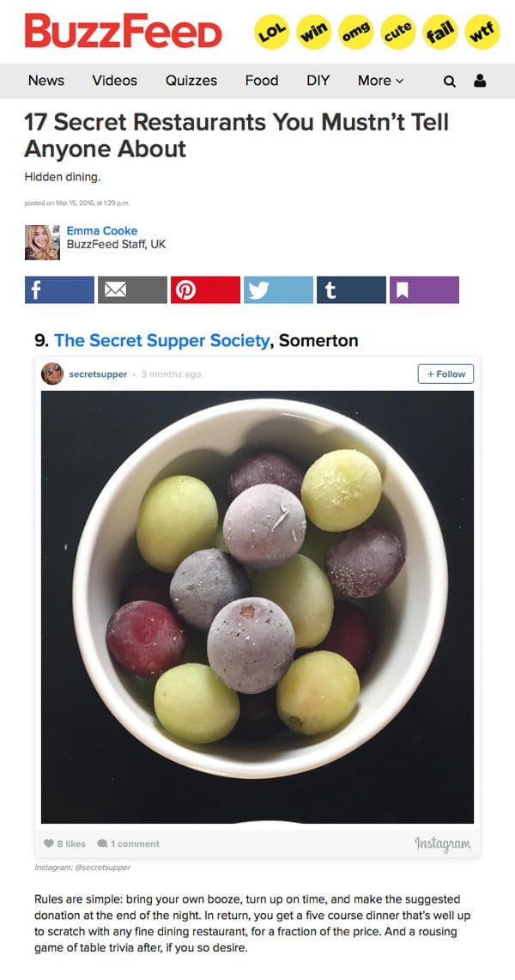Open The Secret Supper Society link
Image resolution: width=515 pixels, height=980 pixels.
tap(162, 341)
